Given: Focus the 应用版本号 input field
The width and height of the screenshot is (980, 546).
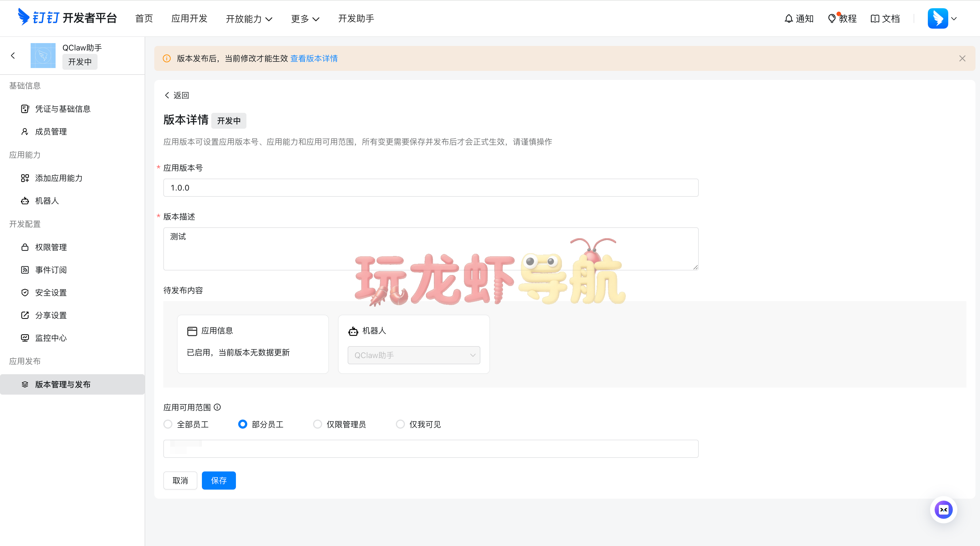Looking at the screenshot, I should pyautogui.click(x=431, y=188).
